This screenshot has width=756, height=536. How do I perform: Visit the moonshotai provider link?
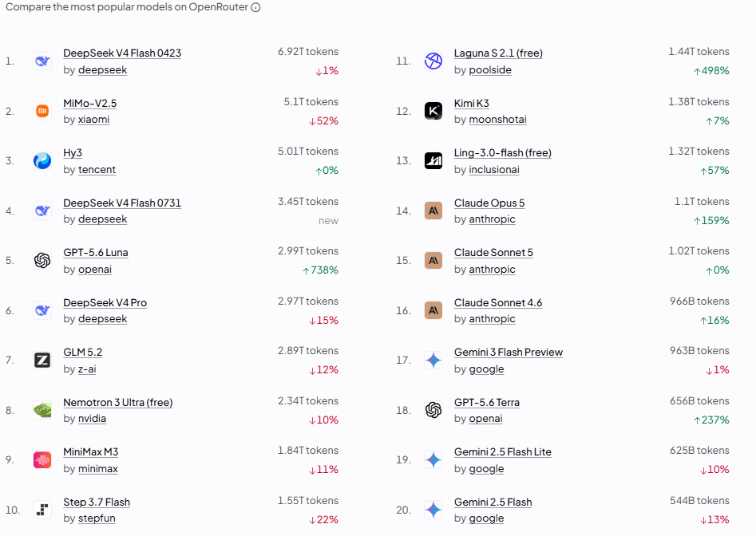(497, 120)
